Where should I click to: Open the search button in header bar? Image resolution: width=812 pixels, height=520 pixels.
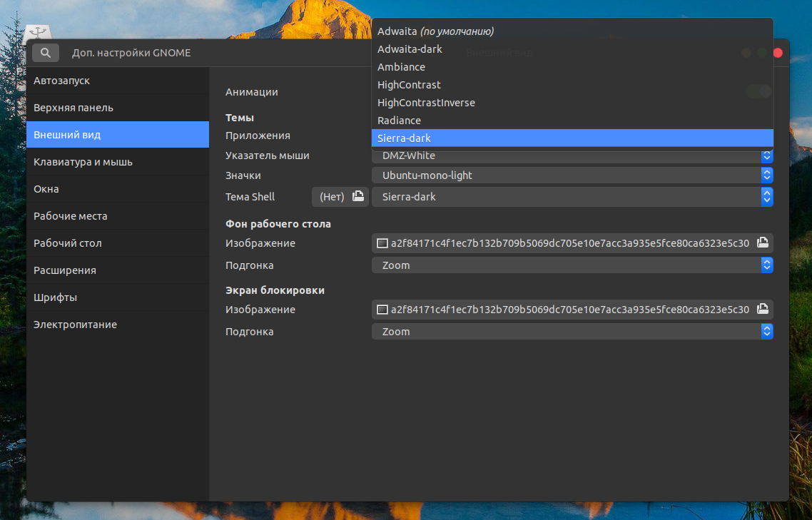46,53
